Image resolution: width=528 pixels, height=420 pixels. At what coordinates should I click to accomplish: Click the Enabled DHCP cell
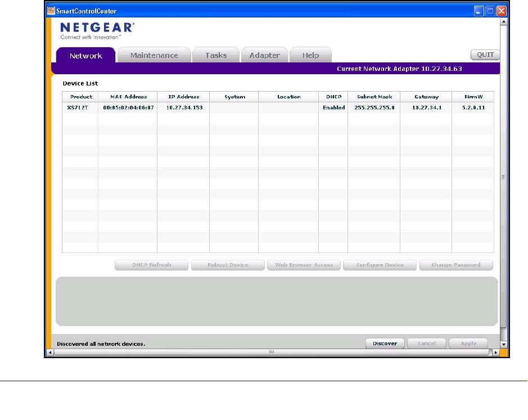[333, 108]
